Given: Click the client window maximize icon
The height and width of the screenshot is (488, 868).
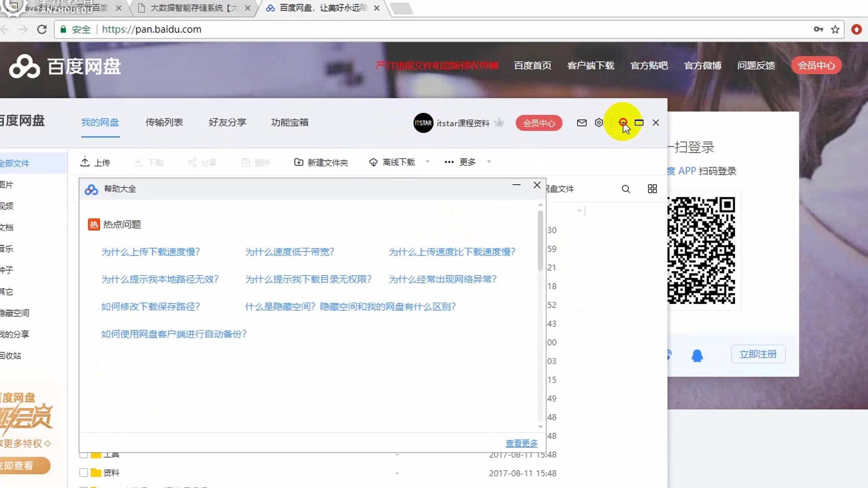Looking at the screenshot, I should [x=639, y=122].
